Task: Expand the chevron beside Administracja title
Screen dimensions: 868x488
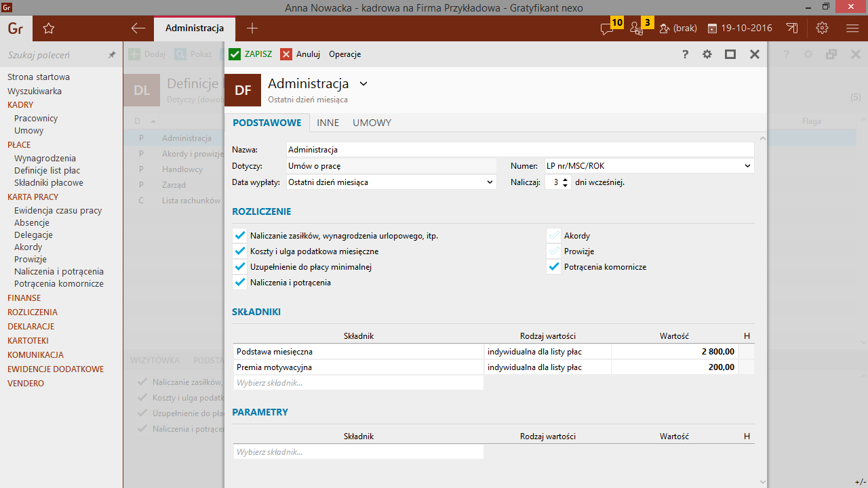Action: tap(363, 83)
